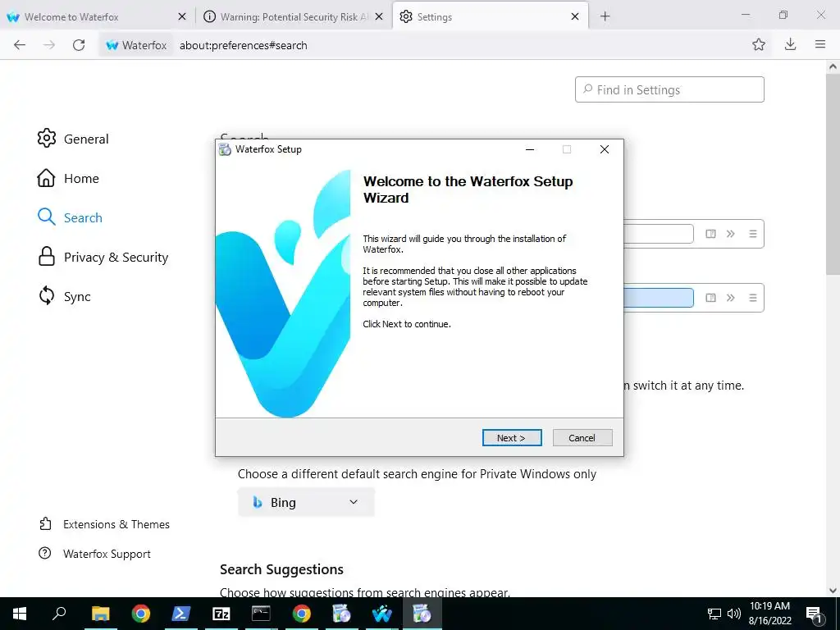Close the Settings tab
Screen dimensions: 840x630
click(575, 16)
